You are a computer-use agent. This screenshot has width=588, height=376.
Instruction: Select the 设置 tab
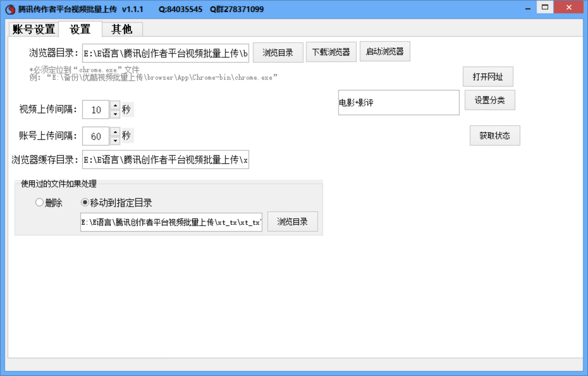pyautogui.click(x=80, y=29)
